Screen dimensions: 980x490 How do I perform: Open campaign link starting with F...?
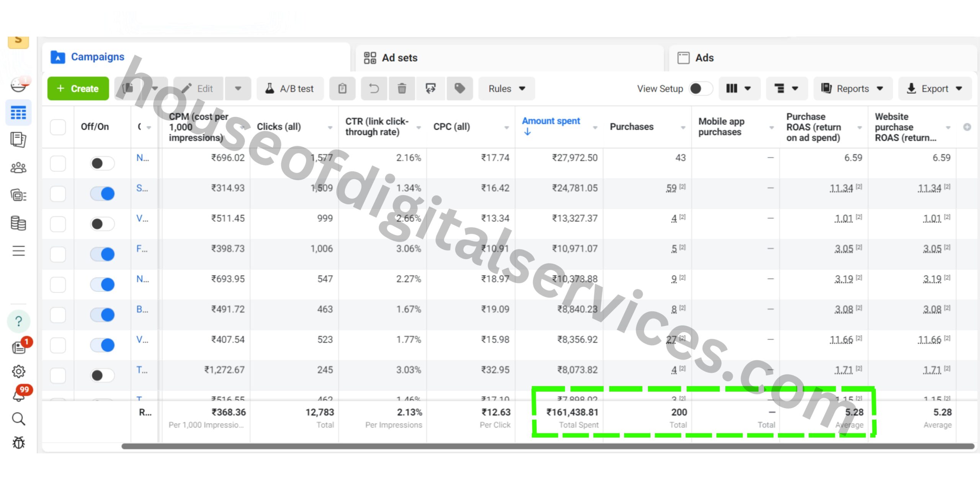pos(142,249)
